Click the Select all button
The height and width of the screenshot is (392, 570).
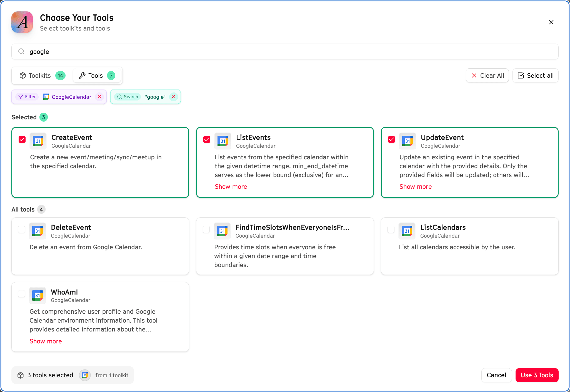click(x=536, y=76)
